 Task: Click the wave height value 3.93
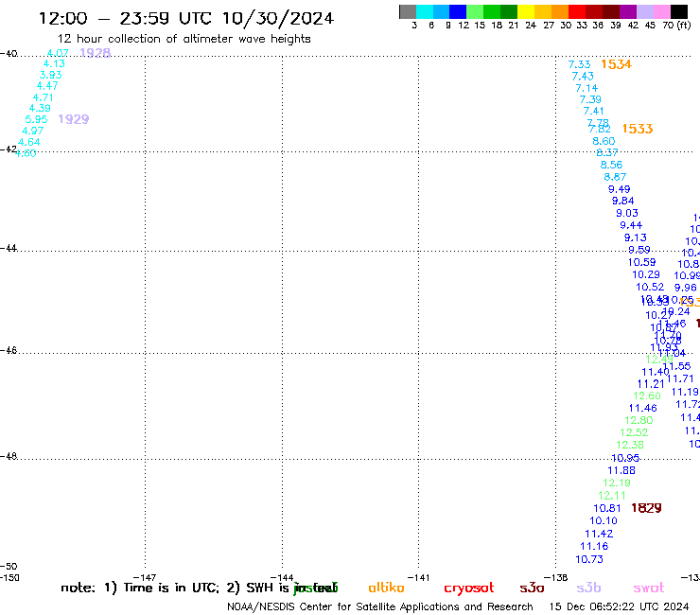(x=50, y=75)
